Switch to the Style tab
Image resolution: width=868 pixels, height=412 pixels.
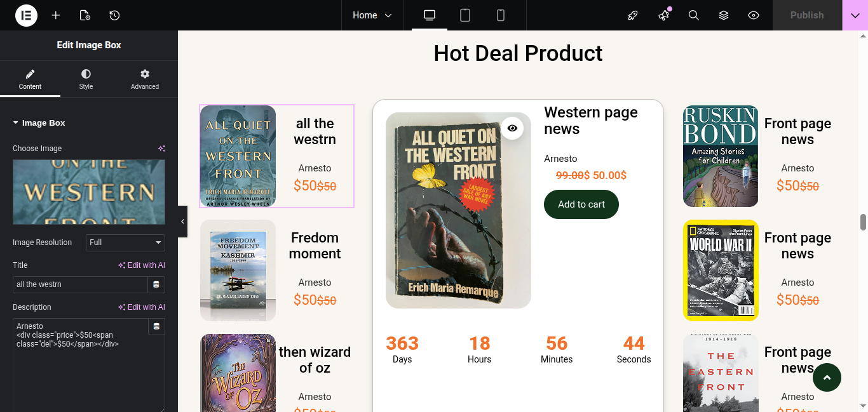(86, 79)
